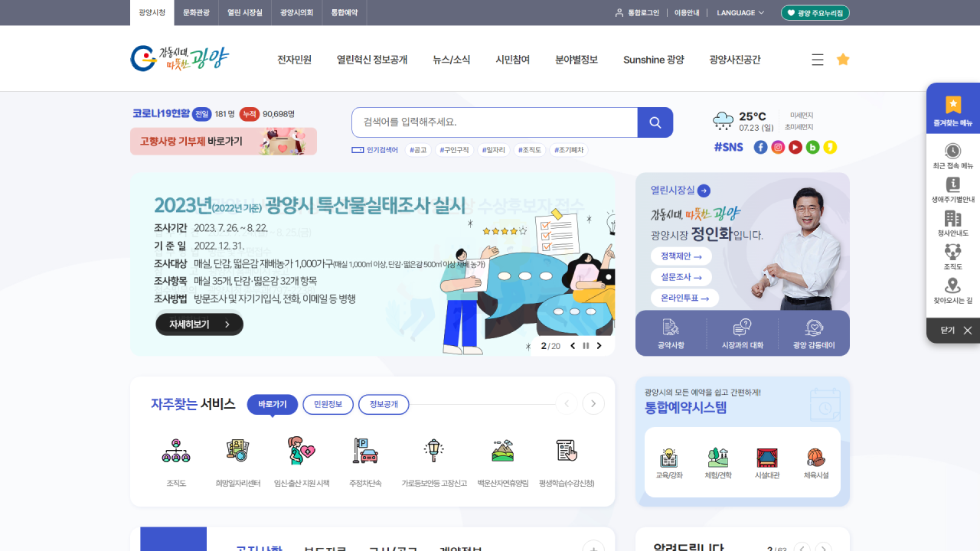The image size is (980, 551).
Task: Open the Facebook SNS icon
Action: (x=760, y=147)
